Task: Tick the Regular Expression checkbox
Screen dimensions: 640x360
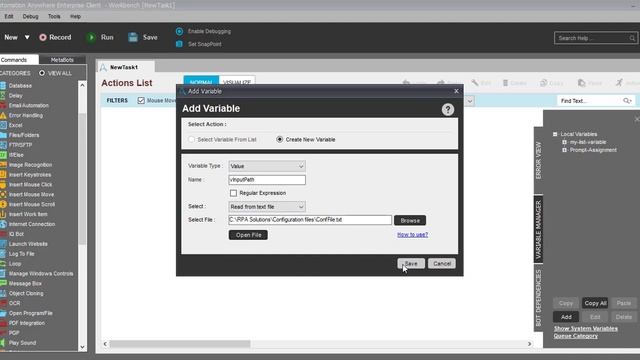Action: click(x=233, y=193)
